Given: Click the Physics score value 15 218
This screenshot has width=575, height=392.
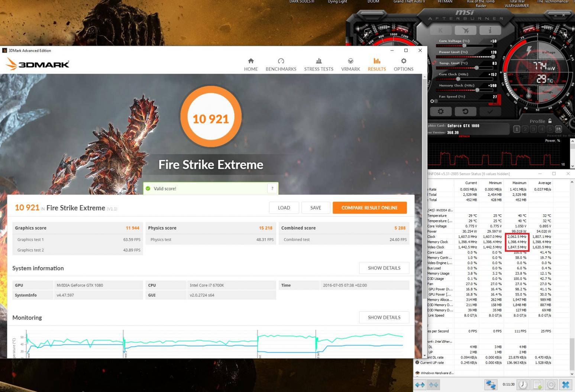Looking at the screenshot, I should [265, 228].
